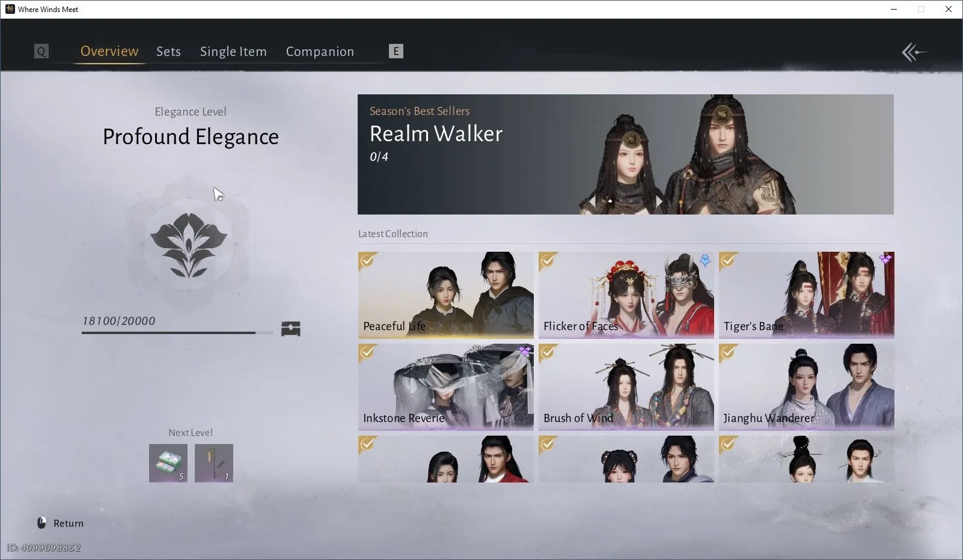The height and width of the screenshot is (560, 963).
Task: Click the E key shortcut icon
Action: click(x=396, y=51)
